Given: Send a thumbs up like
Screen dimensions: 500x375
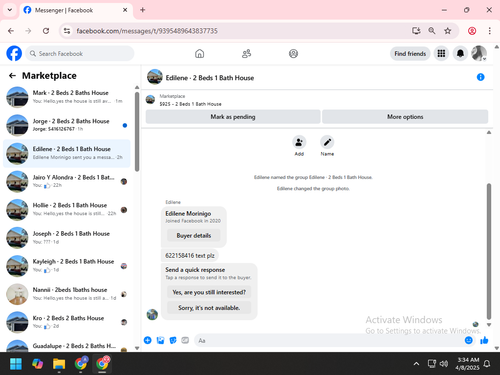Looking at the screenshot, I should coord(484,340).
